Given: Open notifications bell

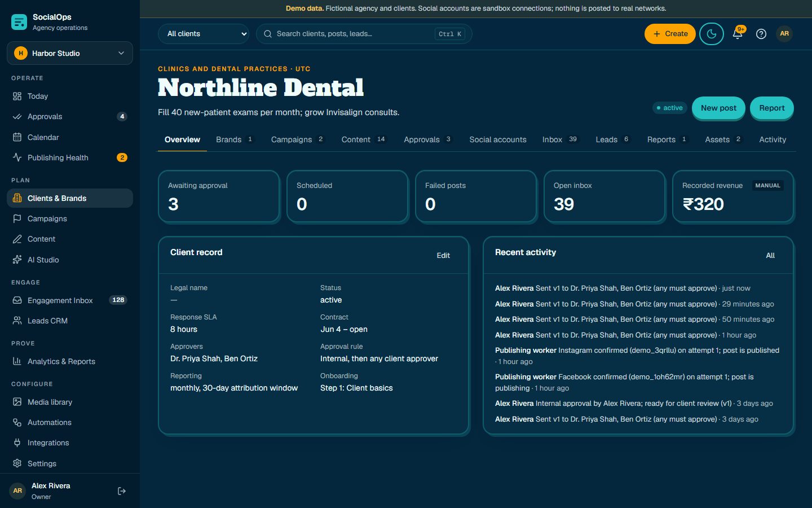Looking at the screenshot, I should 738,34.
